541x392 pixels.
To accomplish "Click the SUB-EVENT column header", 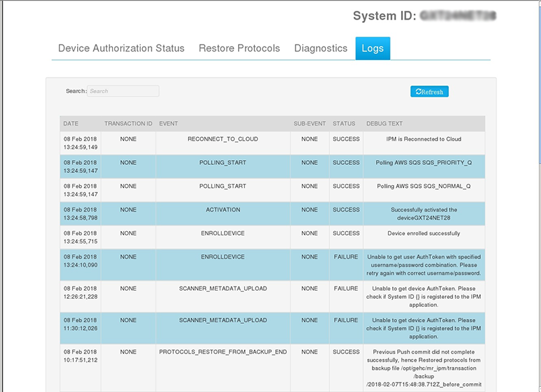I will (309, 124).
